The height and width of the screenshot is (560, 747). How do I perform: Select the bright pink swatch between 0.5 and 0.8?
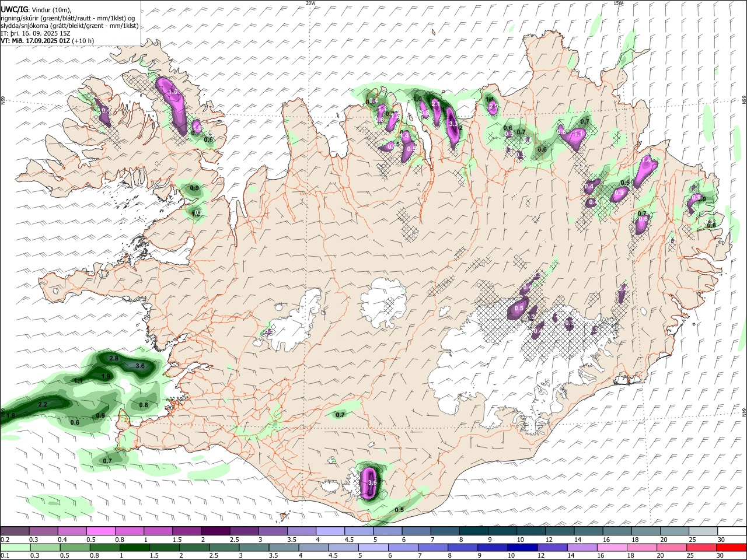tap(100, 531)
